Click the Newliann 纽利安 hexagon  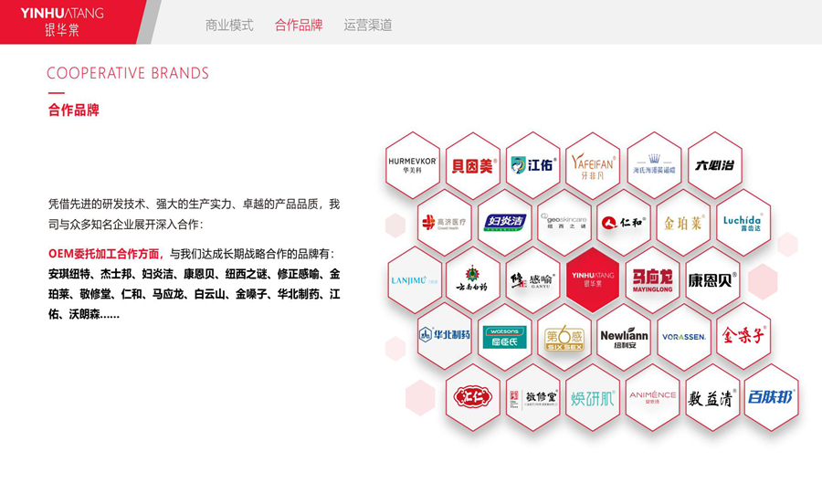click(x=624, y=337)
